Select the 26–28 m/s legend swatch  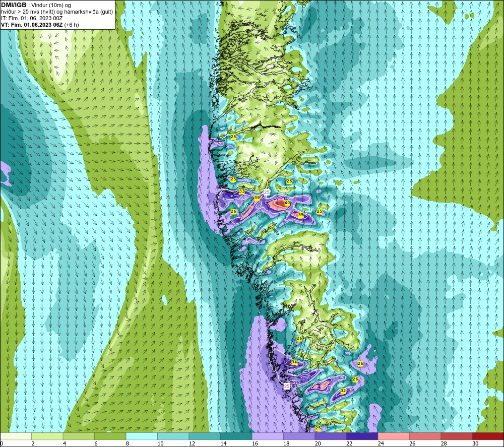pos(425,436)
